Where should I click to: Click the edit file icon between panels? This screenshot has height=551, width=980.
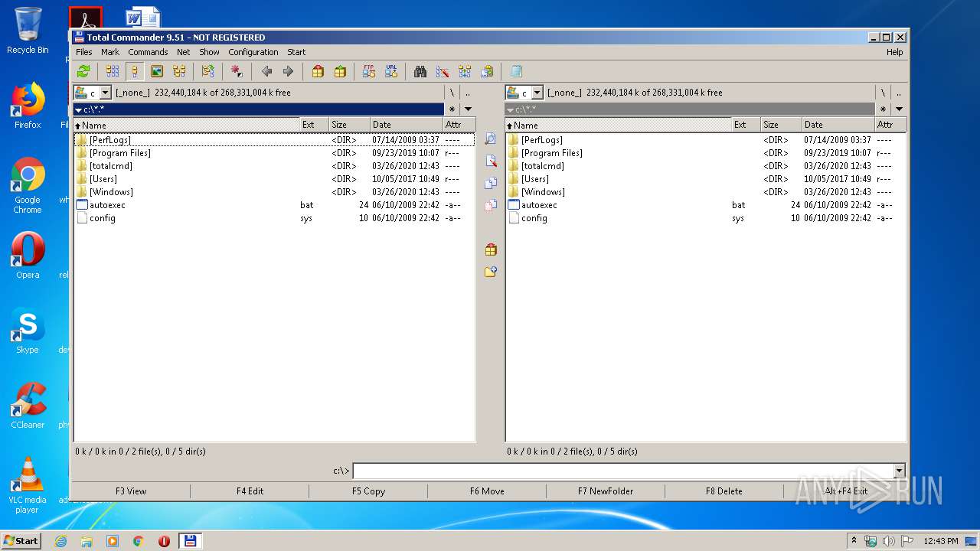491,161
